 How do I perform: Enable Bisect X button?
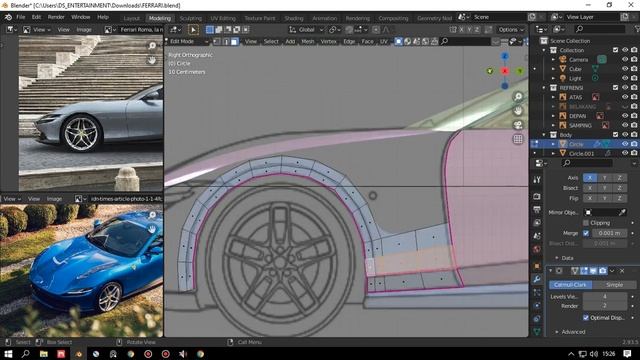pyautogui.click(x=590, y=188)
